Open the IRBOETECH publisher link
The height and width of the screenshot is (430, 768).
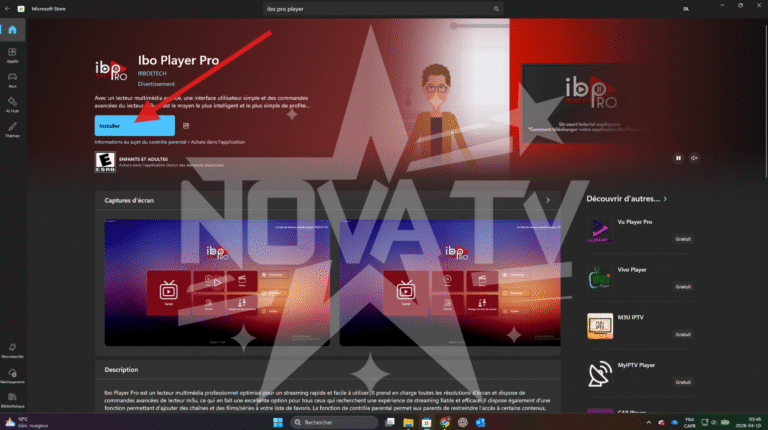153,74
